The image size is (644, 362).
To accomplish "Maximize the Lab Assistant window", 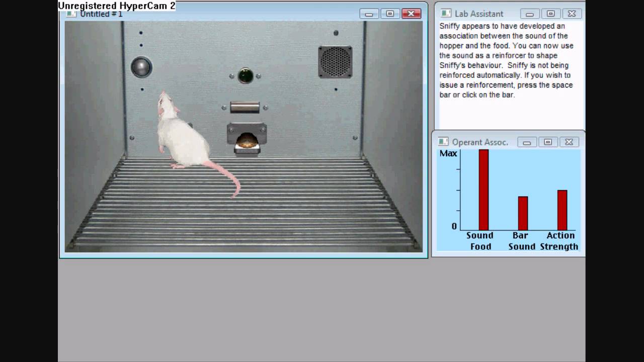I will (550, 14).
